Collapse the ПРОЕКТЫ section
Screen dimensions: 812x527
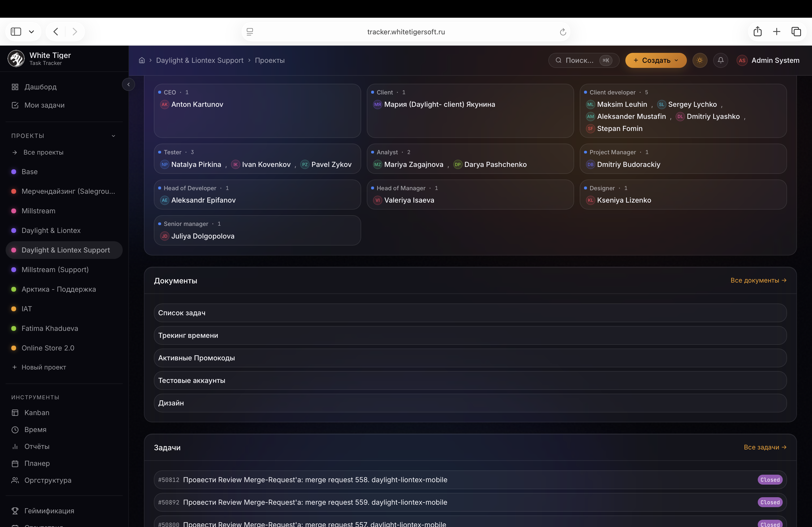(114, 136)
